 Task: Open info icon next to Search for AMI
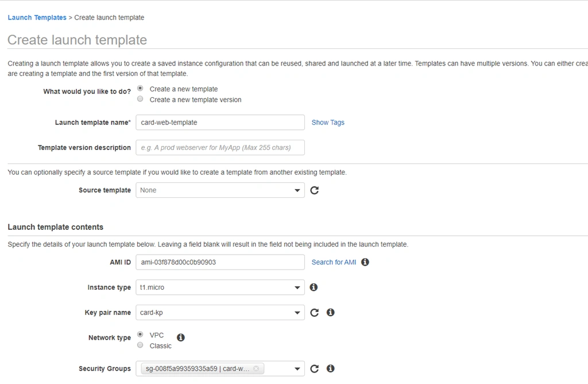(x=365, y=262)
